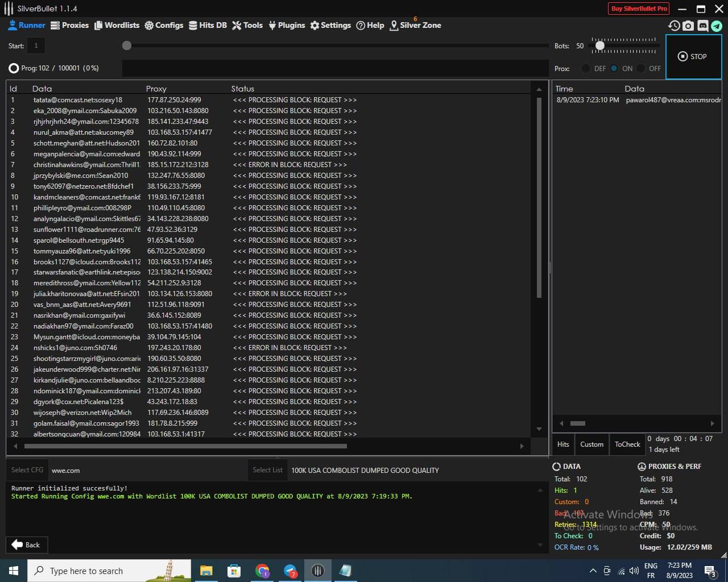The image size is (728, 582).
Task: Switch to the Custom tab
Action: tap(591, 444)
